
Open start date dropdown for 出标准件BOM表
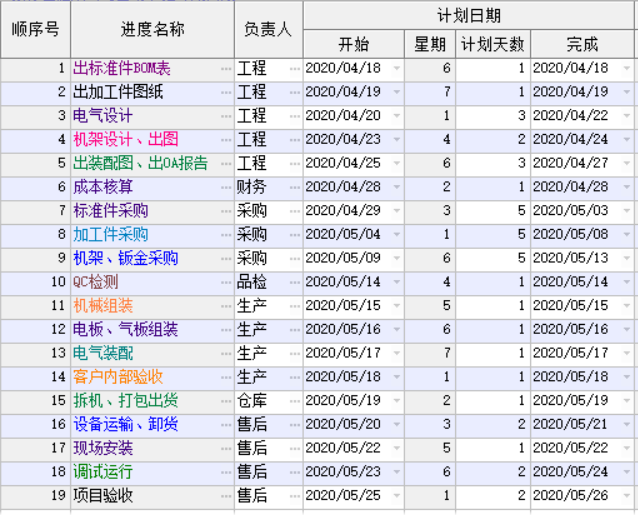396,68
